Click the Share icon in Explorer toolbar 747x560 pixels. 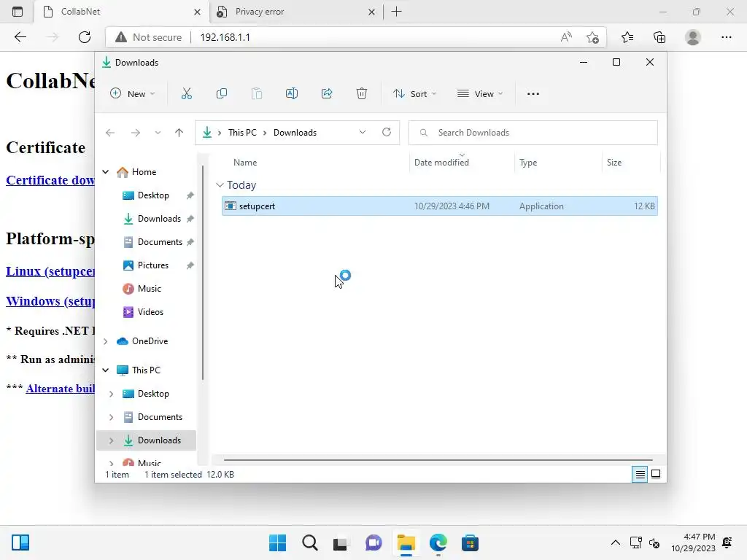[327, 94]
